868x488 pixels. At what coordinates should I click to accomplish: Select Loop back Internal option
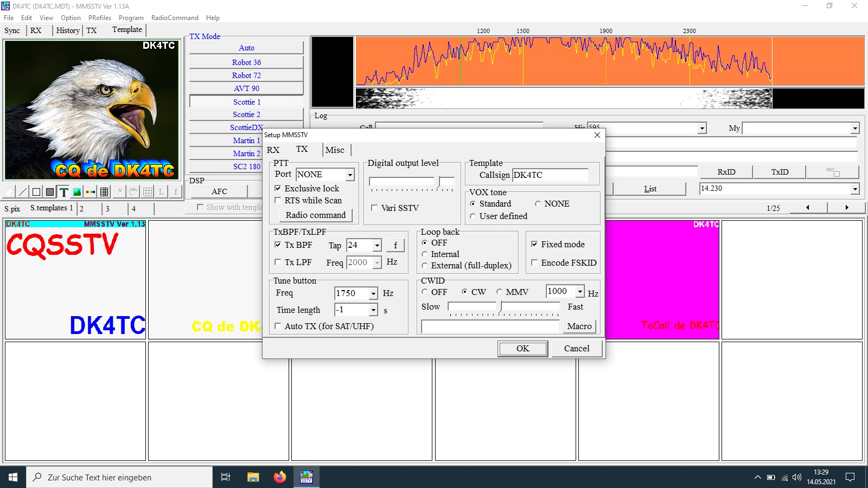tap(424, 254)
